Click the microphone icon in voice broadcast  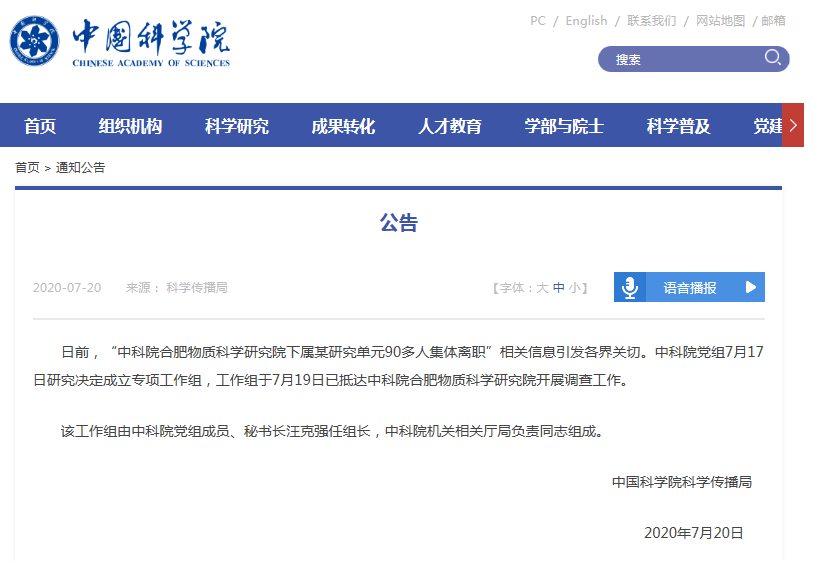[x=630, y=287]
